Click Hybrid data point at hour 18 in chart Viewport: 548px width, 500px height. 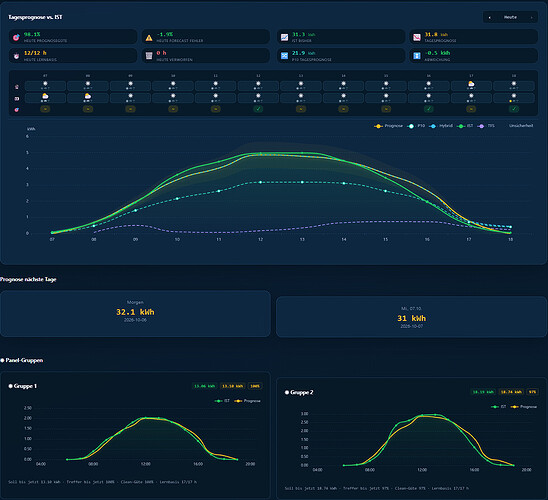pyautogui.click(x=511, y=227)
